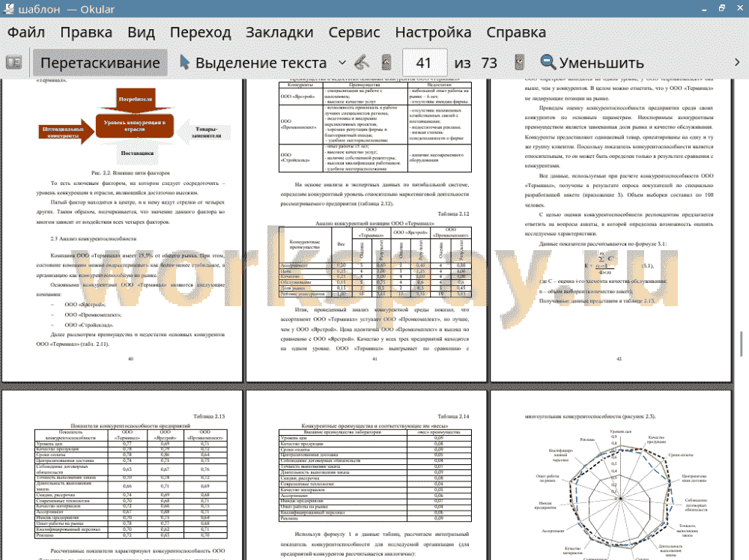This screenshot has height=560, width=749.
Task: Click page 42 with formula 3.1
Action: tap(611, 230)
